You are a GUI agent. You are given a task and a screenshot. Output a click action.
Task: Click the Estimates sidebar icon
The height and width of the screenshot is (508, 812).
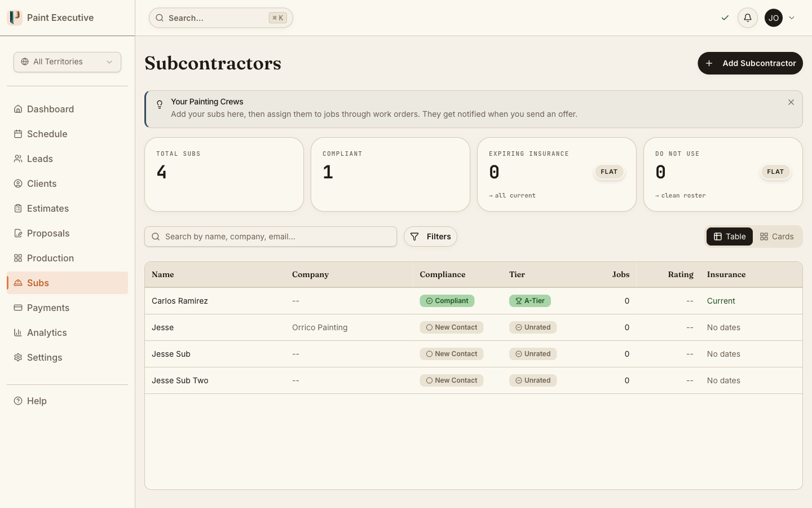[18, 208]
